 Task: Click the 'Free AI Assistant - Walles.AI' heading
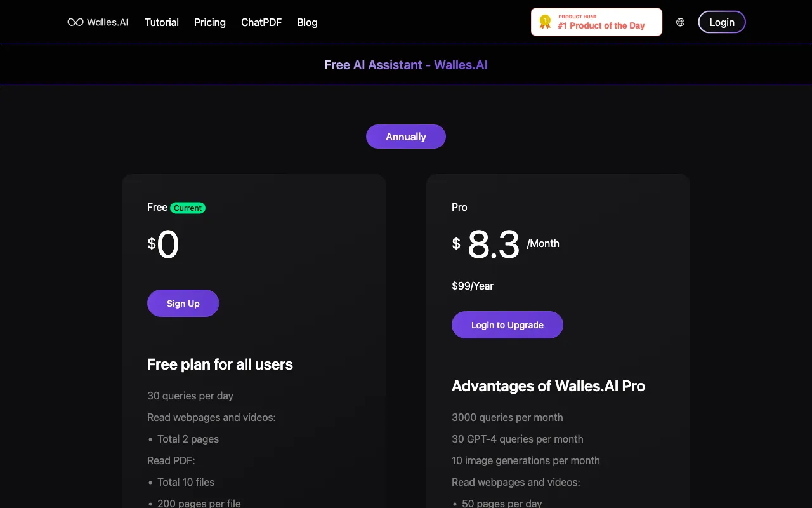tap(406, 65)
